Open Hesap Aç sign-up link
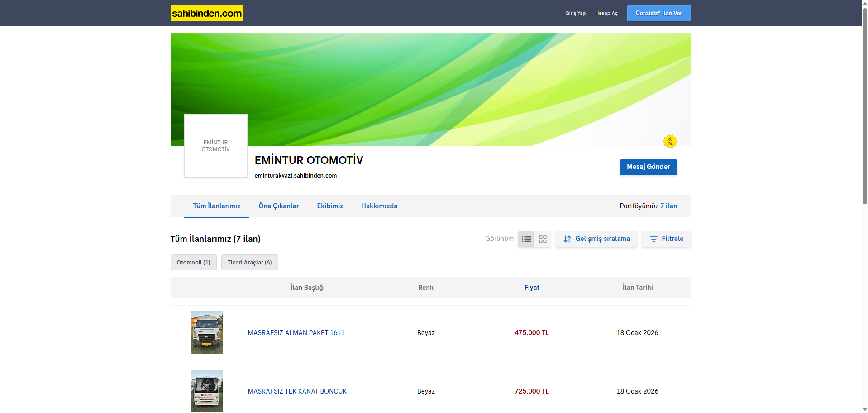This screenshot has height=413, width=868. (606, 13)
